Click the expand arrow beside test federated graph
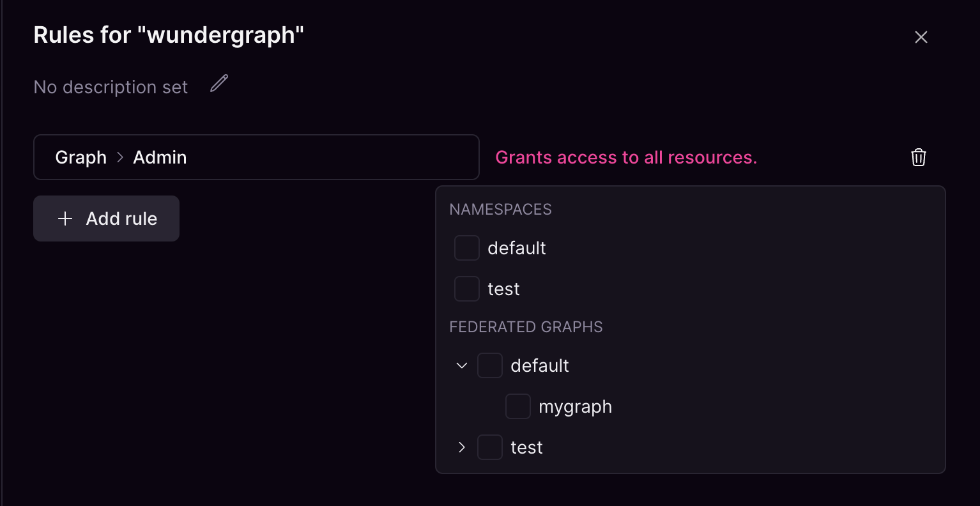Image resolution: width=980 pixels, height=506 pixels. [x=461, y=447]
